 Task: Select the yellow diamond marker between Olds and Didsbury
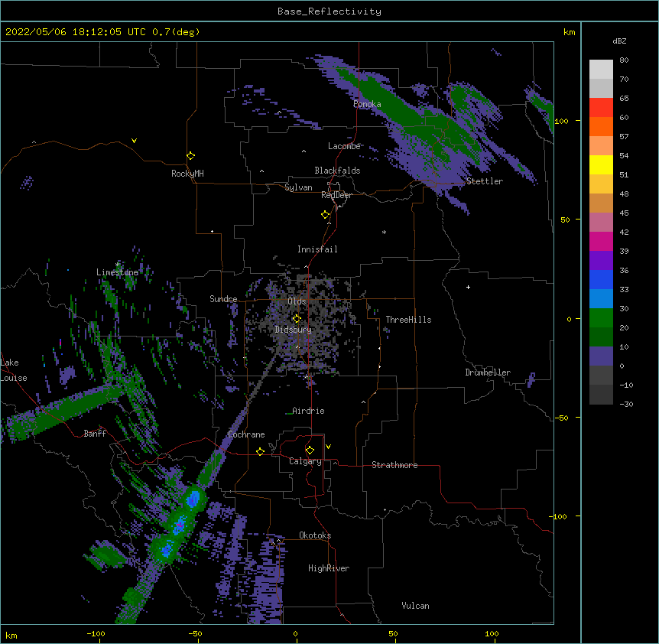(297, 318)
